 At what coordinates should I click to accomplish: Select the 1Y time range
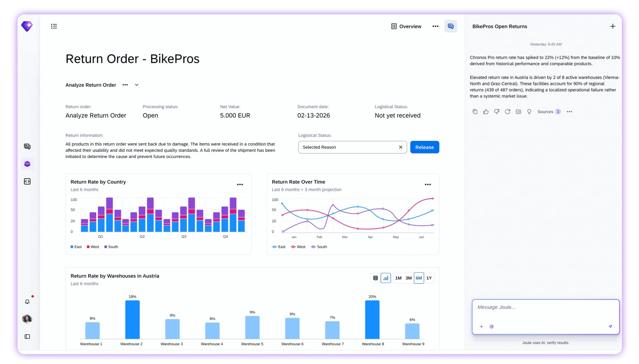click(x=429, y=278)
